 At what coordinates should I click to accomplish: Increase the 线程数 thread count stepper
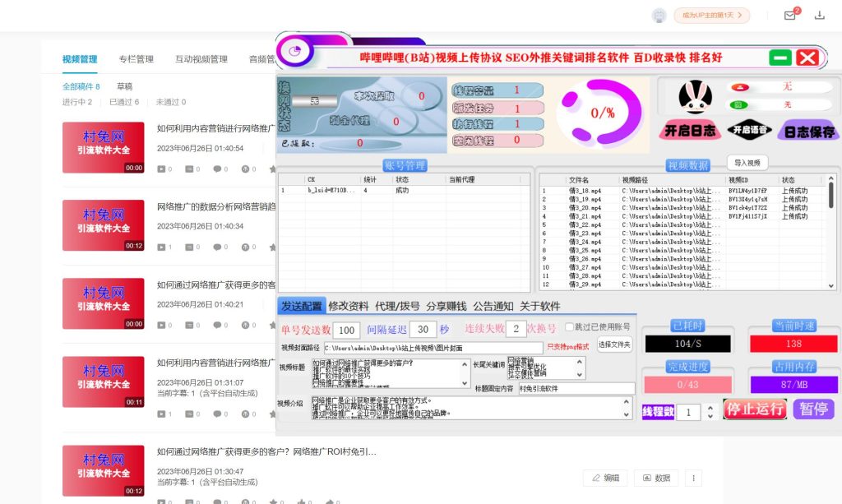(710, 408)
